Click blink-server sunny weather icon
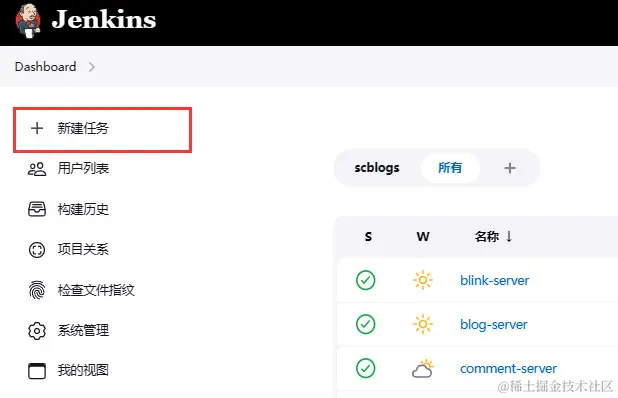 pos(423,280)
